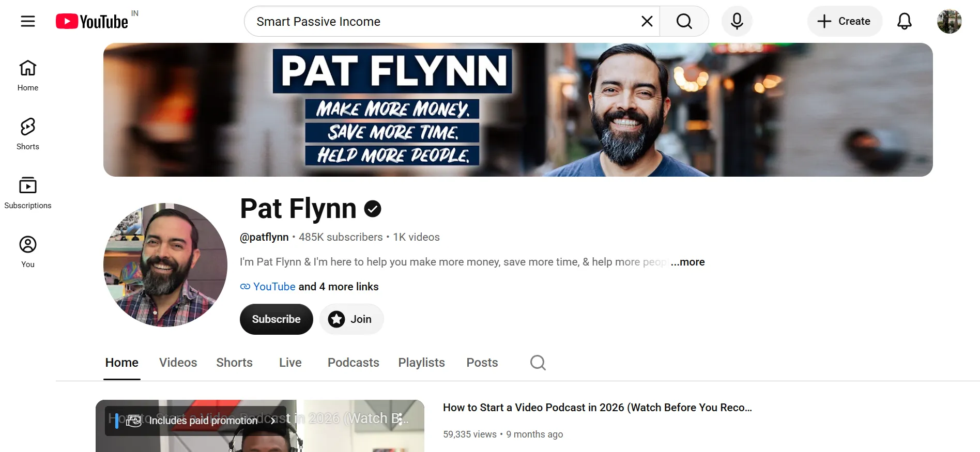Open Subscriptions in the sidebar

pyautogui.click(x=28, y=193)
